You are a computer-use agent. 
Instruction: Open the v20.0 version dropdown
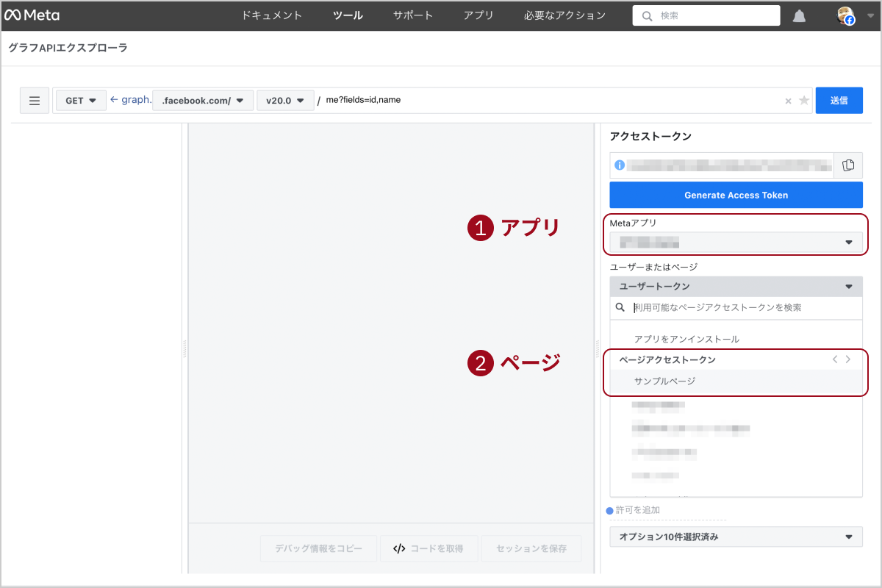[x=285, y=101]
